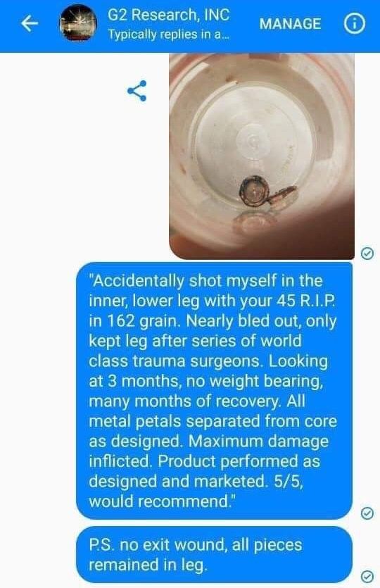The width and height of the screenshot is (380, 588).
Task: Open the conversation info icon
Action: pyautogui.click(x=355, y=24)
